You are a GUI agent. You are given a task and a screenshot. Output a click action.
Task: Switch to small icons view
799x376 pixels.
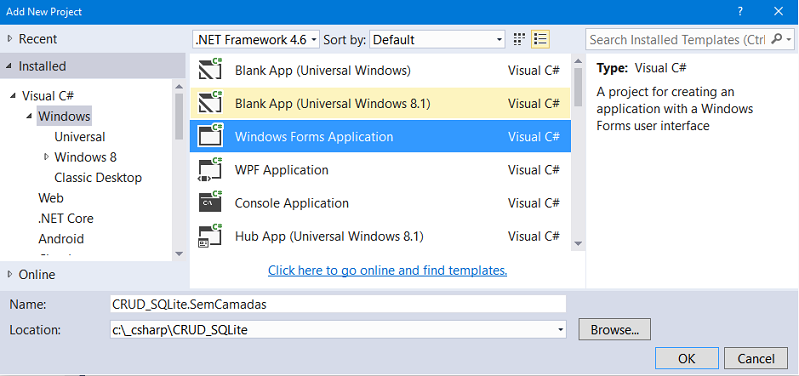(519, 39)
